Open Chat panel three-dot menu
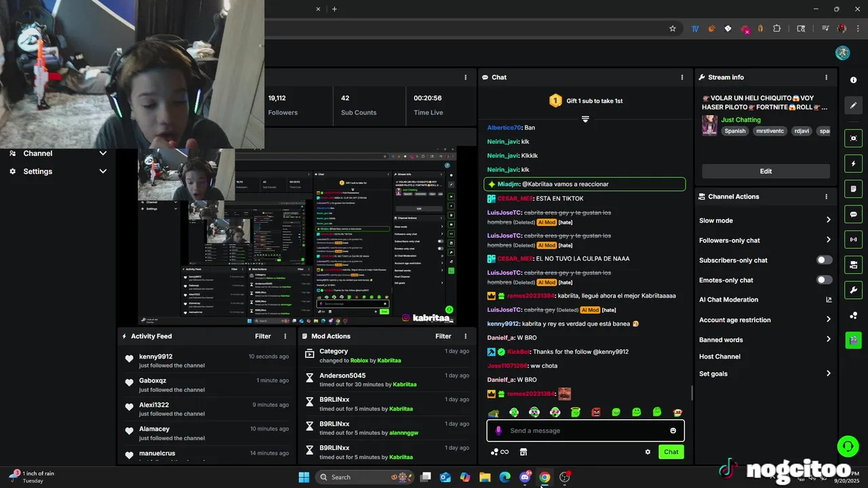The width and height of the screenshot is (868, 488). click(682, 77)
